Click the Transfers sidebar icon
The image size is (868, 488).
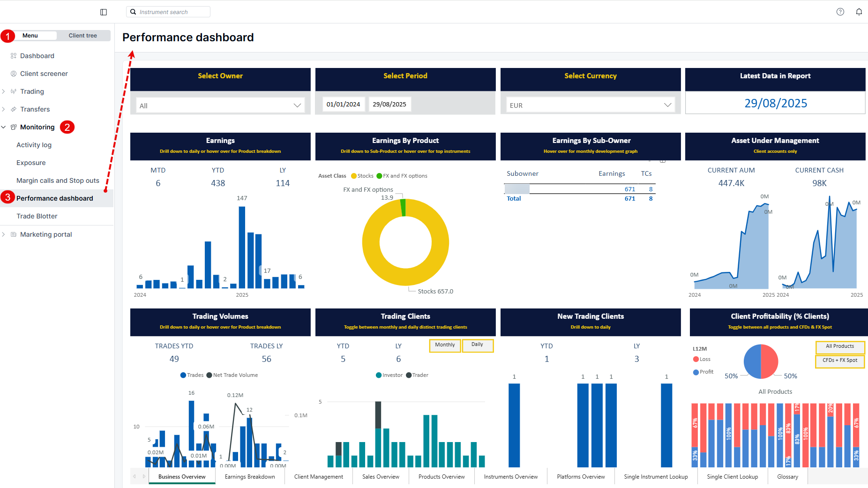[14, 109]
